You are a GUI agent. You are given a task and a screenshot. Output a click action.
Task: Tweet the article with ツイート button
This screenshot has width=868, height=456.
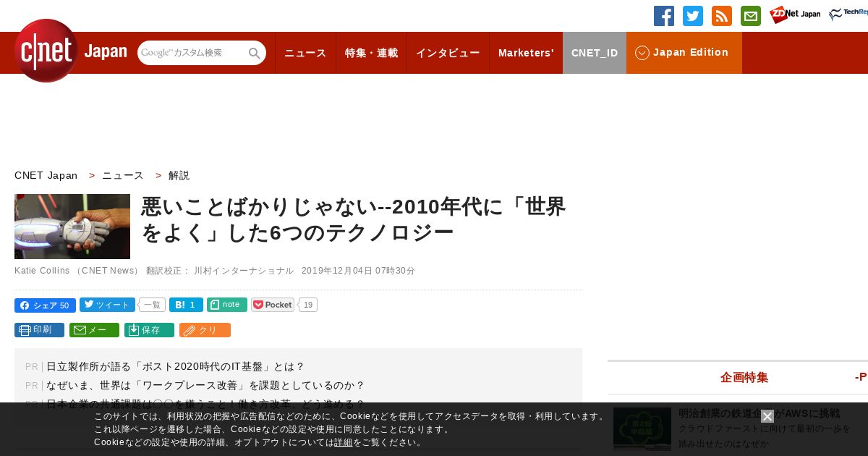(107, 305)
